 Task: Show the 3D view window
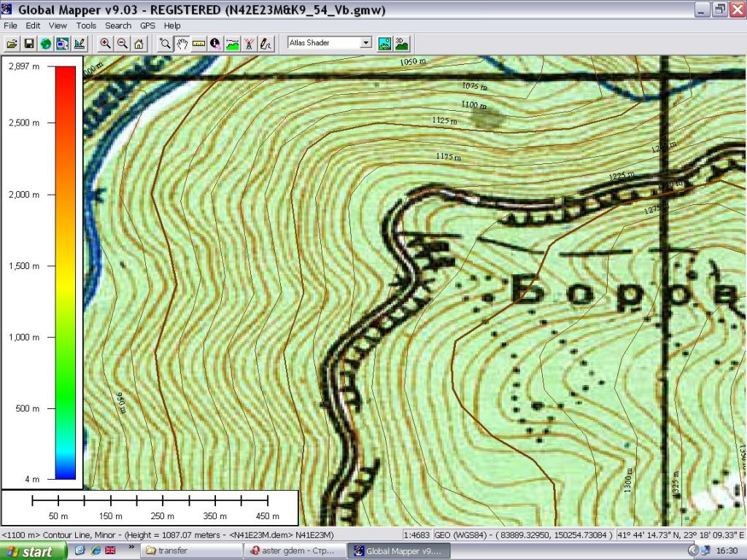point(401,43)
